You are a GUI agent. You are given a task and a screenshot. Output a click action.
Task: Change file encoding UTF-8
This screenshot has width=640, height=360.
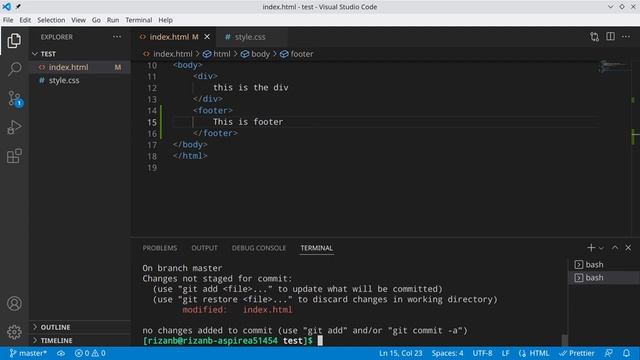pyautogui.click(x=482, y=353)
